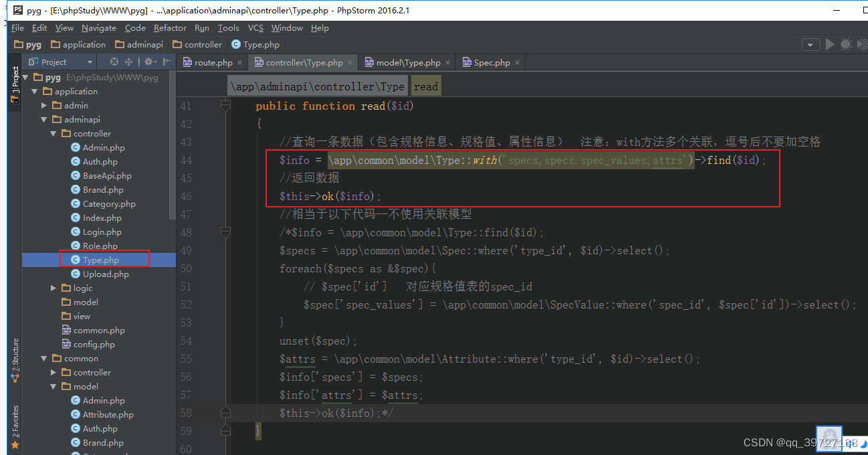
Task: Open the Refactor menu
Action: click(x=170, y=27)
